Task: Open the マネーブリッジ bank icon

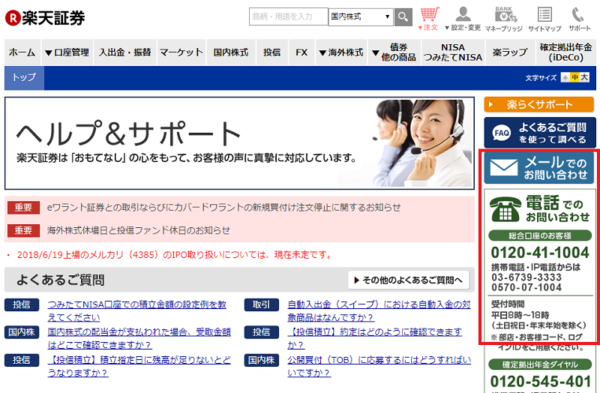Action: (x=504, y=19)
